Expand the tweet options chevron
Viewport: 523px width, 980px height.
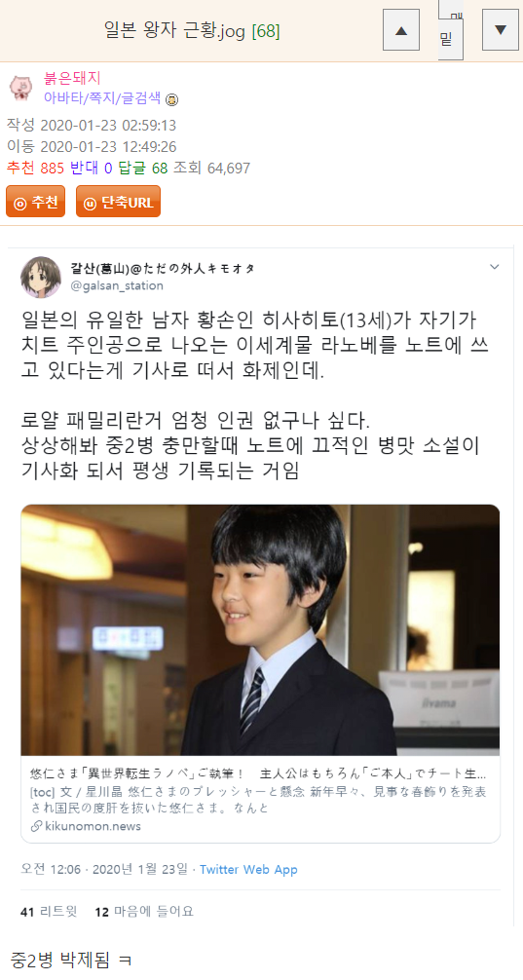pyautogui.click(x=494, y=267)
